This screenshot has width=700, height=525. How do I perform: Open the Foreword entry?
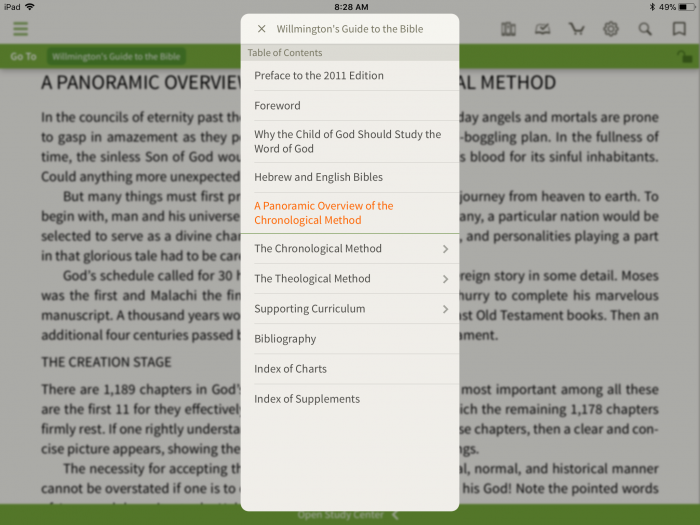(x=350, y=106)
